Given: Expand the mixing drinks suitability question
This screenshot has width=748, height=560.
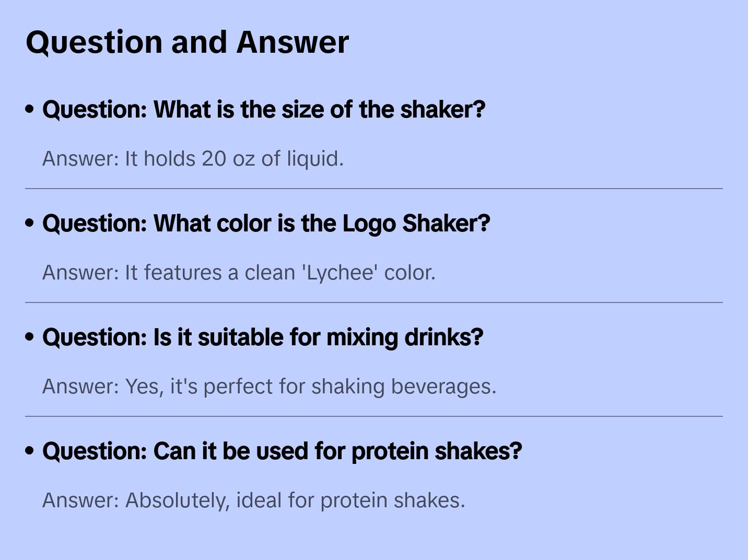Looking at the screenshot, I should point(263,337).
